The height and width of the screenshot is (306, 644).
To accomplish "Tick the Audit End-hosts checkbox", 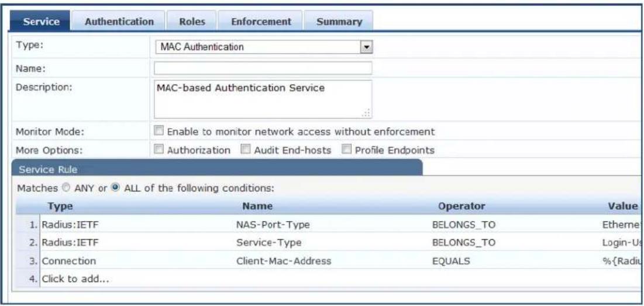I will point(244,150).
